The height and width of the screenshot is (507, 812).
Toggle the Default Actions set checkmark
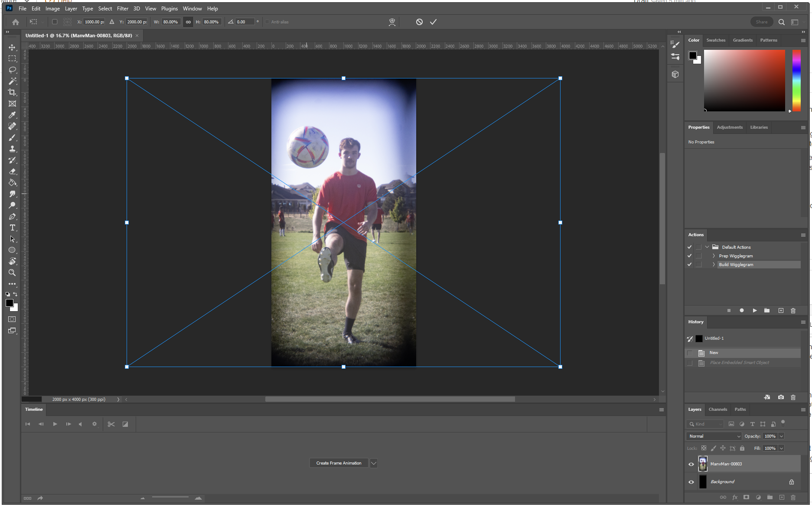click(x=689, y=247)
